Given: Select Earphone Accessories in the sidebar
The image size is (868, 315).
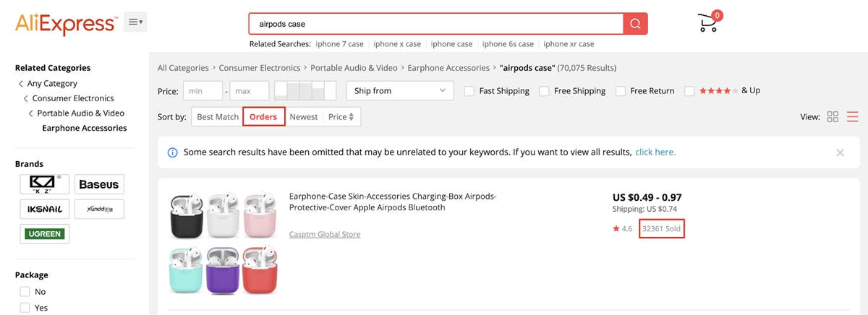Looking at the screenshot, I should (x=84, y=128).
